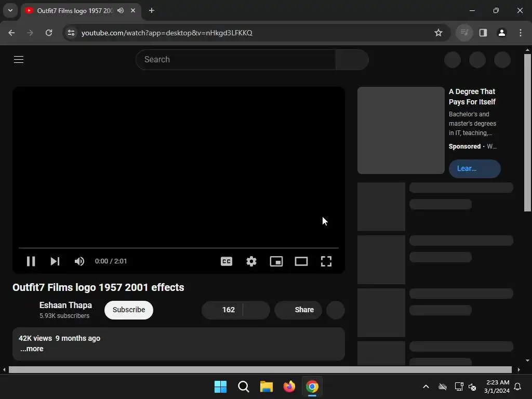Click the search submit button
Viewport: 532px width, 399px height.
352,60
